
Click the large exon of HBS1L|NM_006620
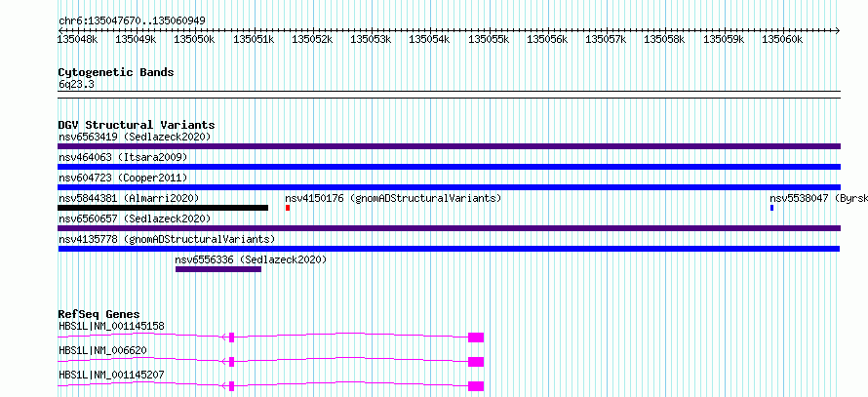tap(476, 362)
